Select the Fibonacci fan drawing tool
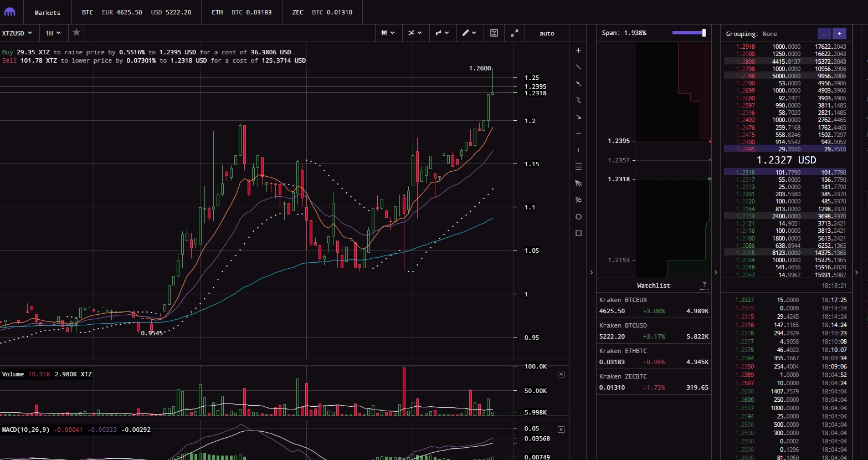Screen dimensions: 868x460 click(578, 183)
